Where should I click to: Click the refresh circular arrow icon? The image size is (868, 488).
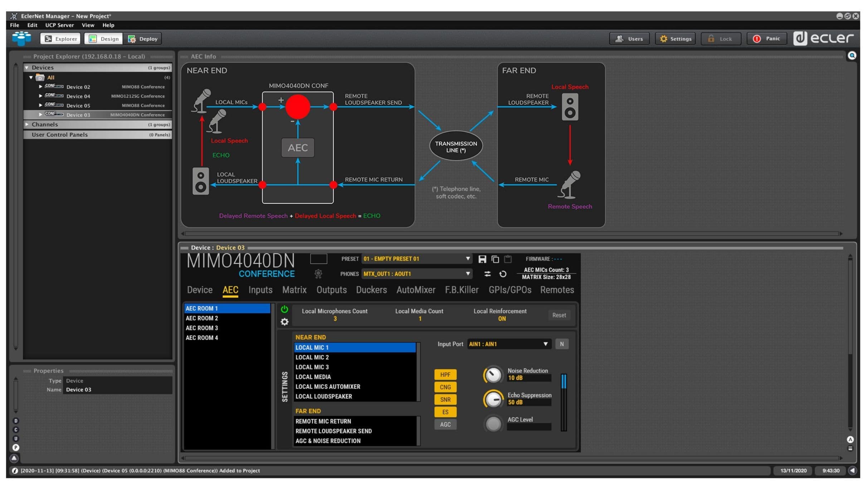tap(502, 274)
